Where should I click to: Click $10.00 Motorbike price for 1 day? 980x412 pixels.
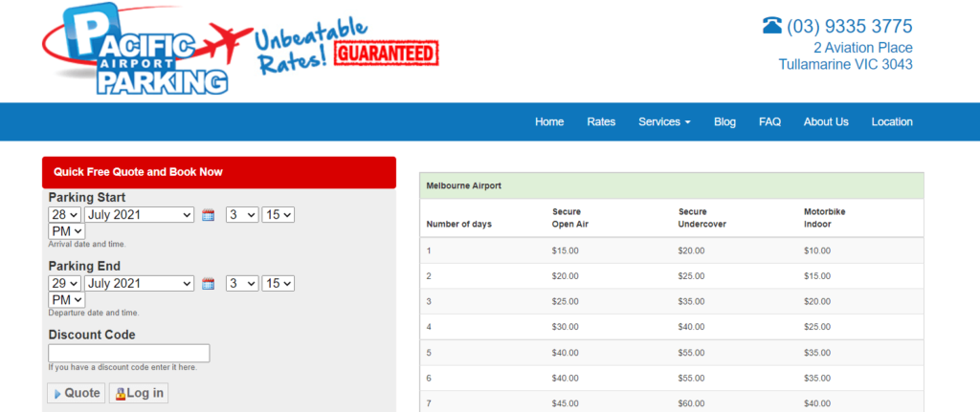[817, 251]
